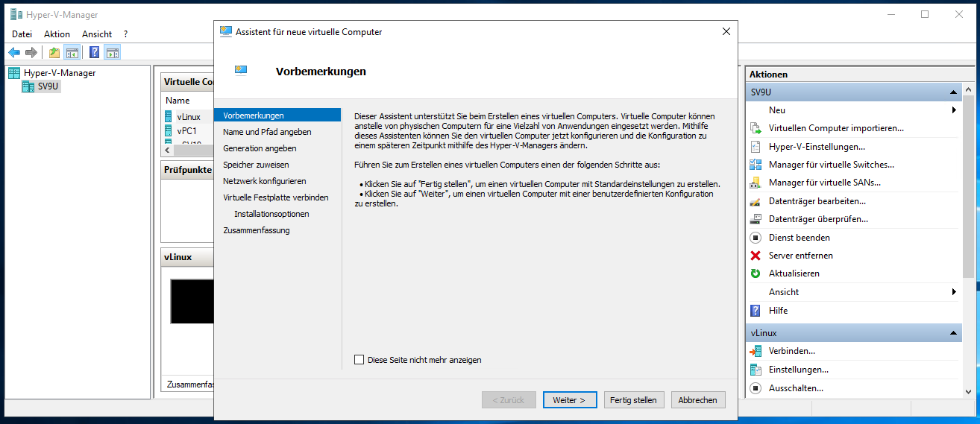Open the Ansicht menu in menu bar
This screenshot has width=980, height=424.
(x=97, y=34)
